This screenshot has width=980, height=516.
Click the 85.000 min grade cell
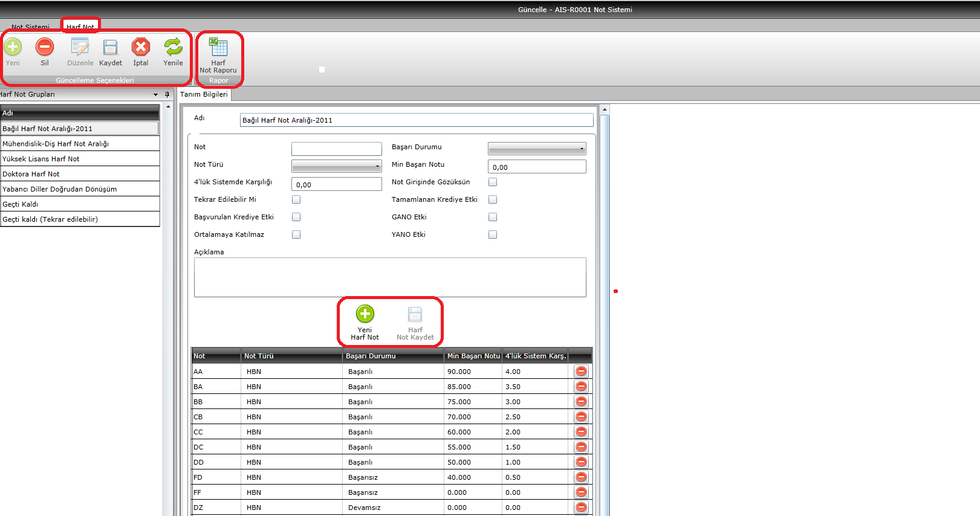[x=473, y=387]
